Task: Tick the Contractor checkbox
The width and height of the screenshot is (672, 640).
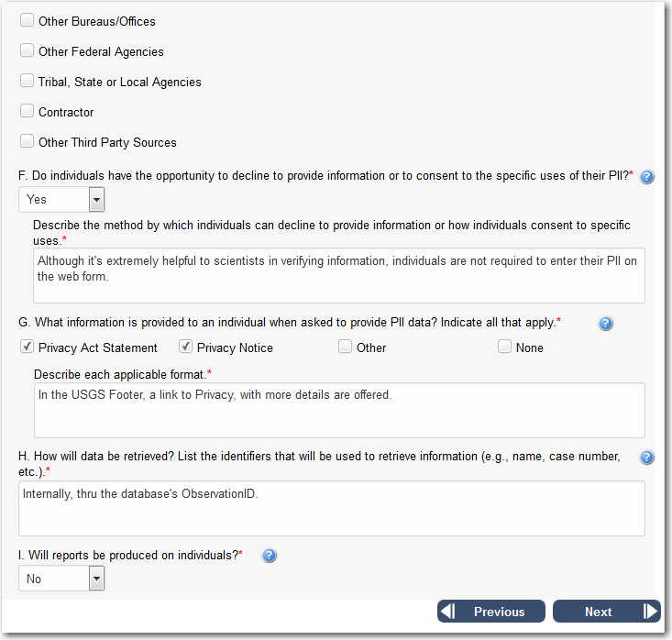Action: 28,111
